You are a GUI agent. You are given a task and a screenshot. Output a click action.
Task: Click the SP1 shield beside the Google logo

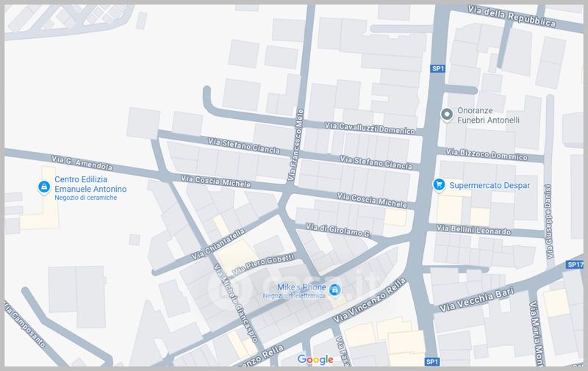click(433, 361)
